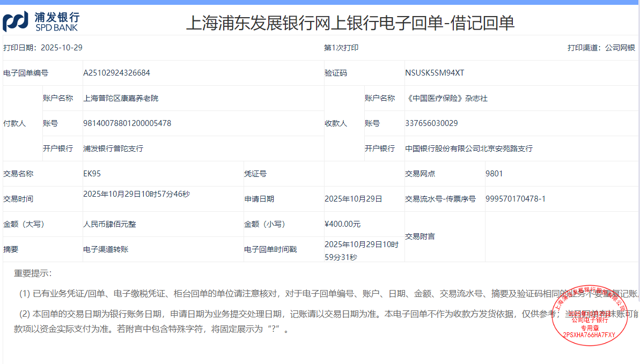640x364 pixels.
Task: Click the receipt title heading 借记回单
Action: 350,23
